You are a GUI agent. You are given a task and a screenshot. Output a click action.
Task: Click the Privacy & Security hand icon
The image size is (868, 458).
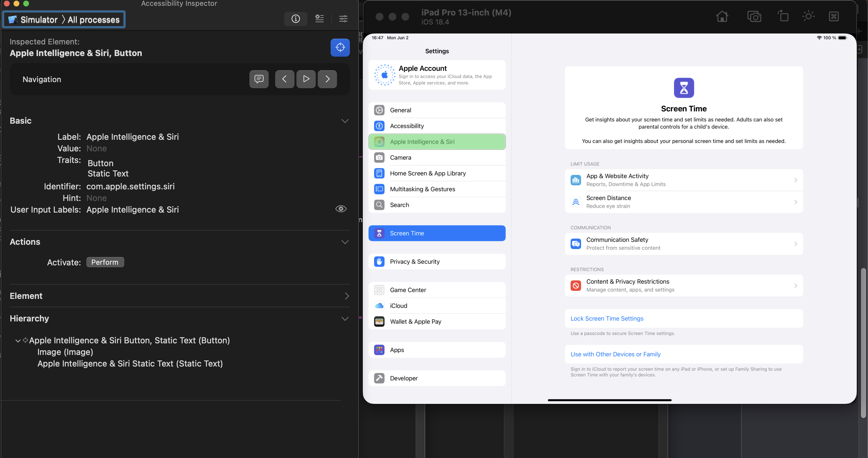pos(379,262)
